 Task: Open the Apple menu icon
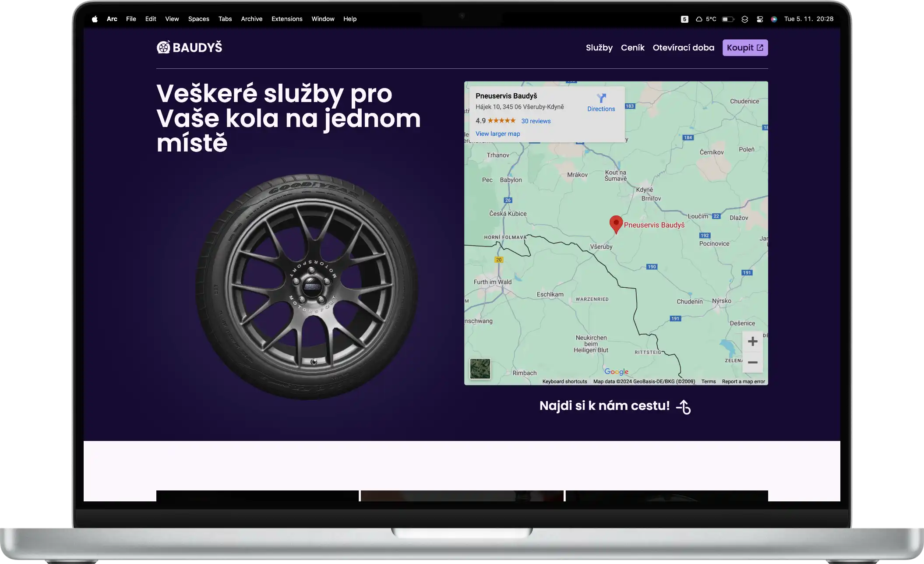pyautogui.click(x=95, y=19)
